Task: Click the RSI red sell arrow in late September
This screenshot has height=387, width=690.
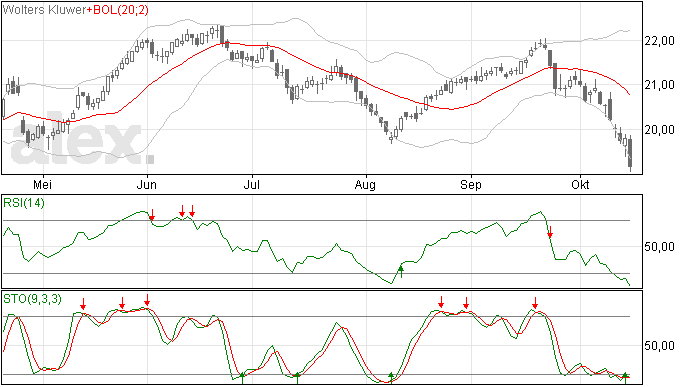Action: pos(550,232)
